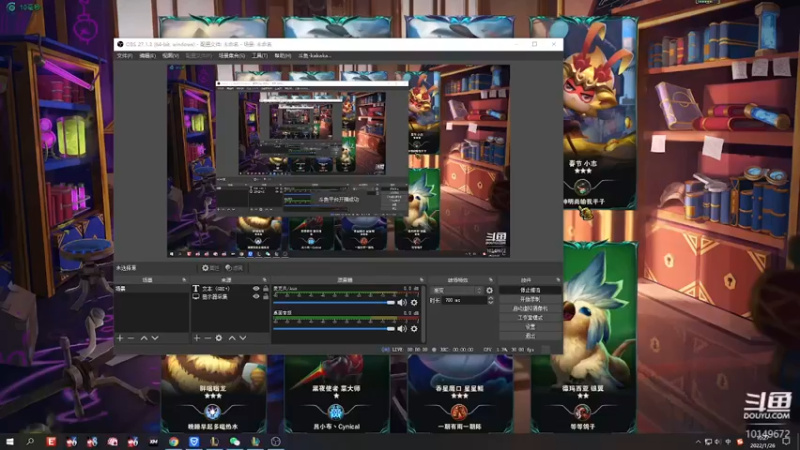
Task: Pop out the Scenes dock panel
Action: coord(184,280)
